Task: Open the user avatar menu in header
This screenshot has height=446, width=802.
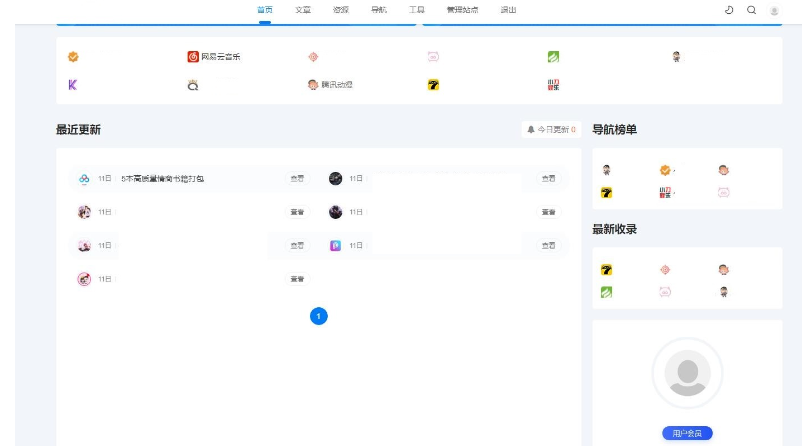Action: pos(774,10)
